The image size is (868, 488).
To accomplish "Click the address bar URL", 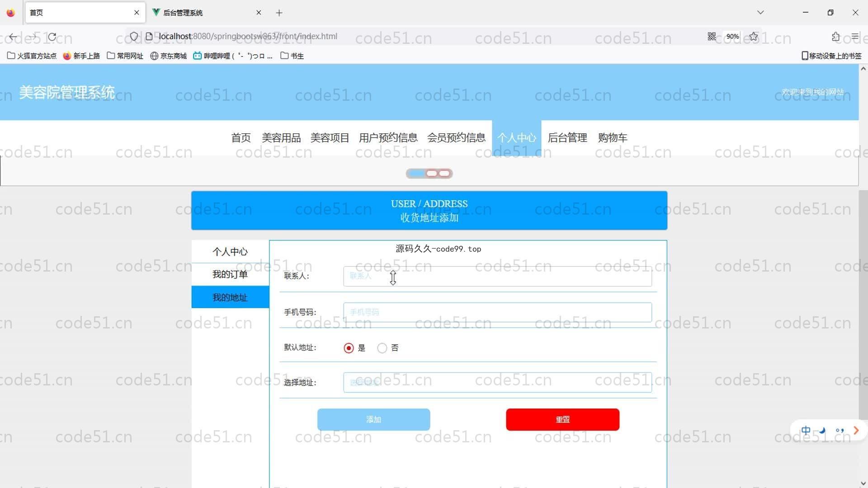I will [x=248, y=36].
